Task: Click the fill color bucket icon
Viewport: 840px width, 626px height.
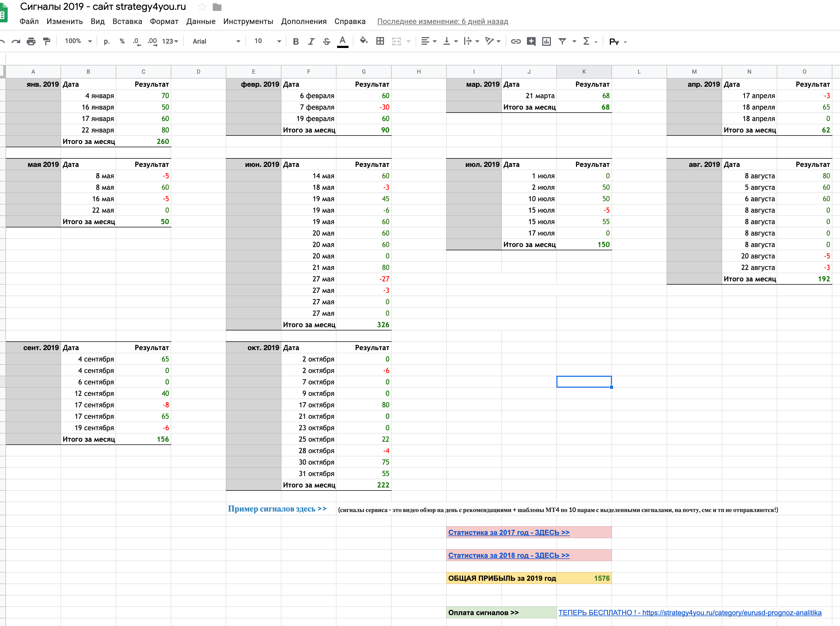Action: (x=364, y=41)
